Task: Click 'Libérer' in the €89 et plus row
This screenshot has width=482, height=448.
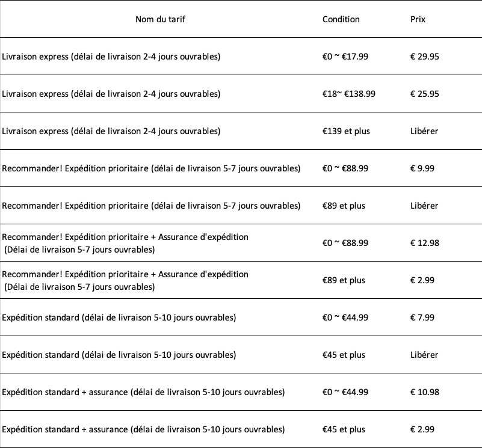Action: pos(424,206)
